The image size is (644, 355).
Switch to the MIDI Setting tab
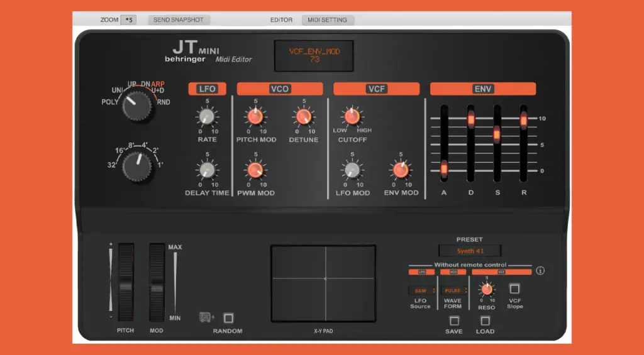coord(328,20)
